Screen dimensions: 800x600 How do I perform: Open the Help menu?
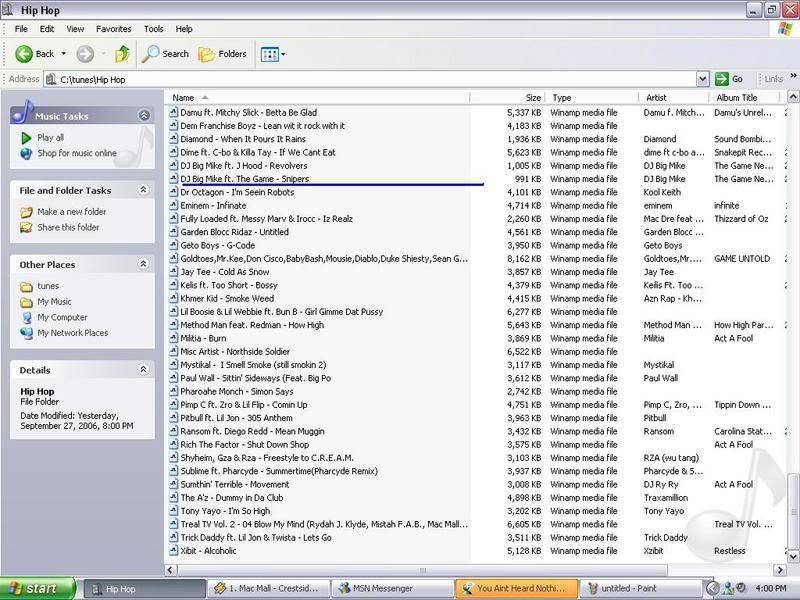point(184,29)
